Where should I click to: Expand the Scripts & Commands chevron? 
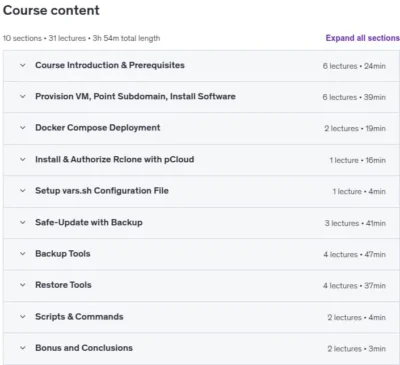point(23,317)
